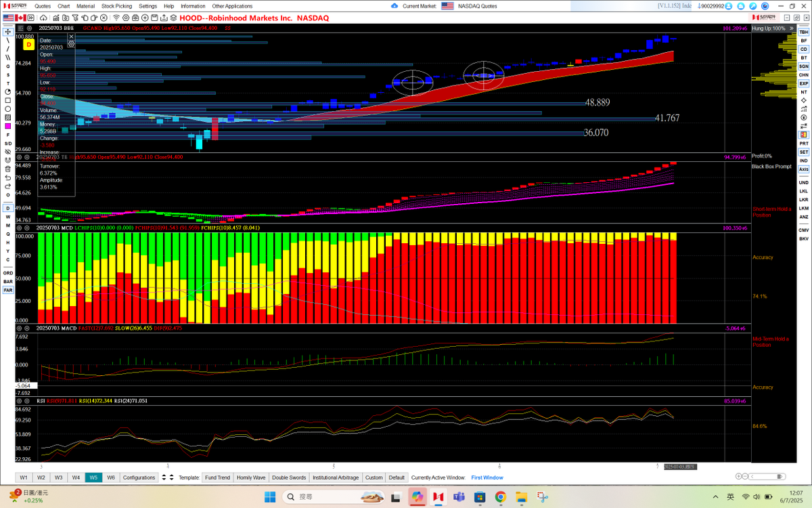Select the pie chart drawing tool
Image resolution: width=812 pixels, height=508 pixels.
[x=8, y=91]
